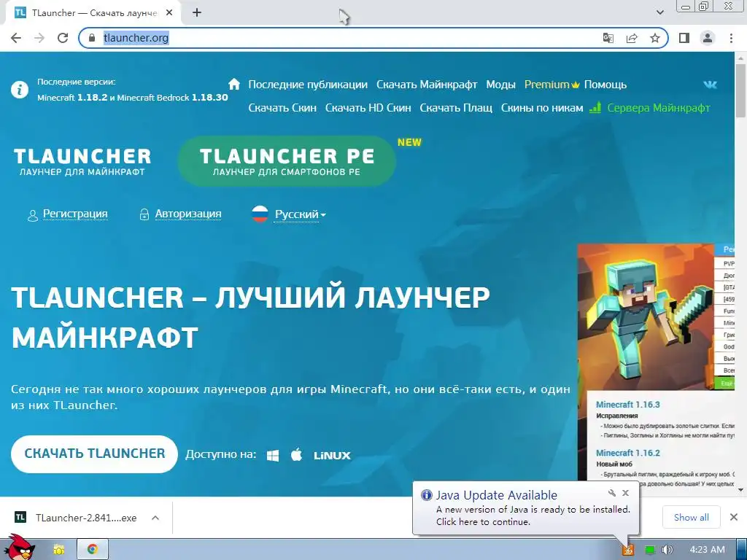Open the TLAUNCHER PE green banner

tap(287, 161)
